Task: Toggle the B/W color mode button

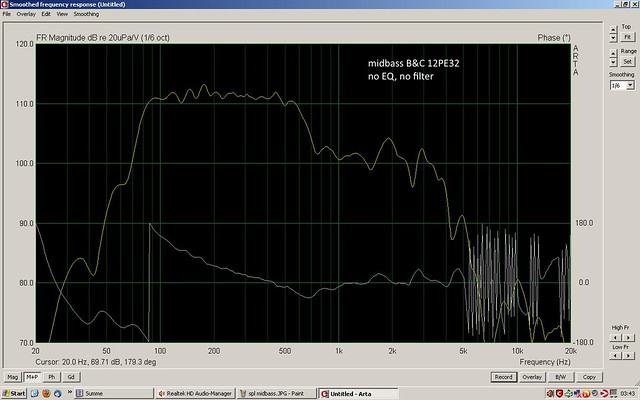Action: click(x=562, y=377)
